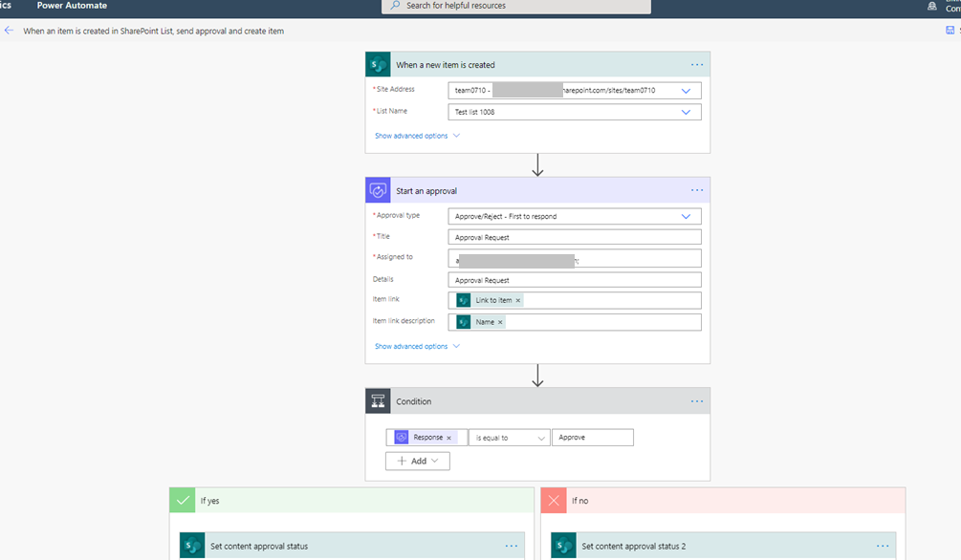The height and width of the screenshot is (560, 961).
Task: Show advanced options for the trigger card
Action: pyautogui.click(x=417, y=136)
